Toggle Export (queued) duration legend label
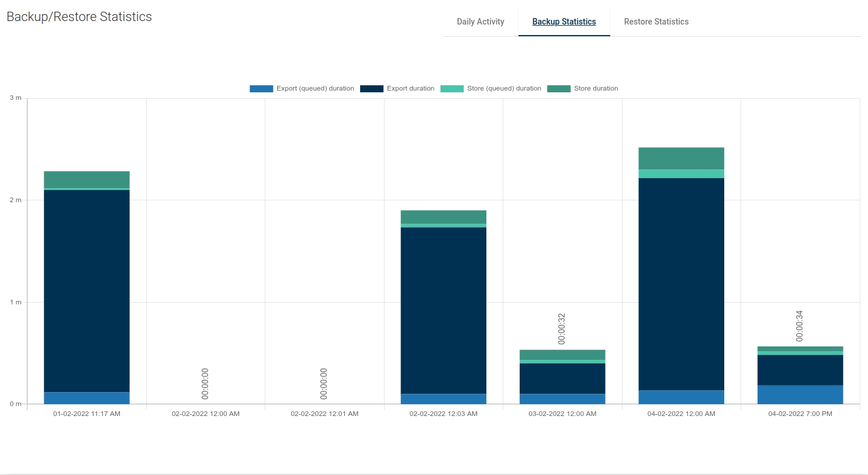Screen dimensions: 868x475 tap(315, 89)
